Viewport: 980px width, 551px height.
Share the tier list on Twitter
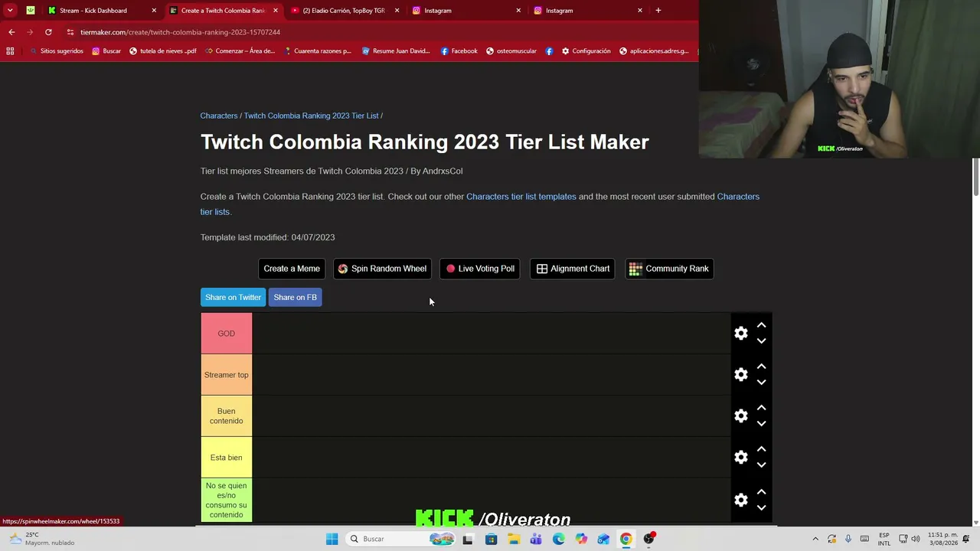click(x=233, y=297)
